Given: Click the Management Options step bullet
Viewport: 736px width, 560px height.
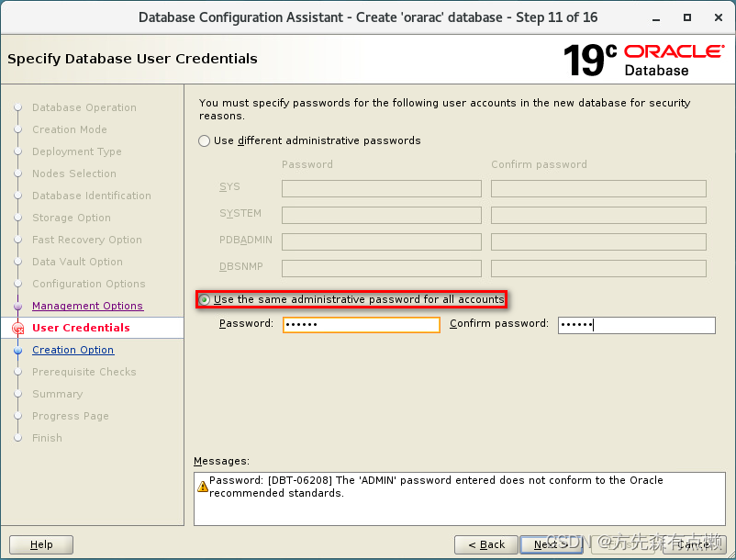Looking at the screenshot, I should pos(17,306).
